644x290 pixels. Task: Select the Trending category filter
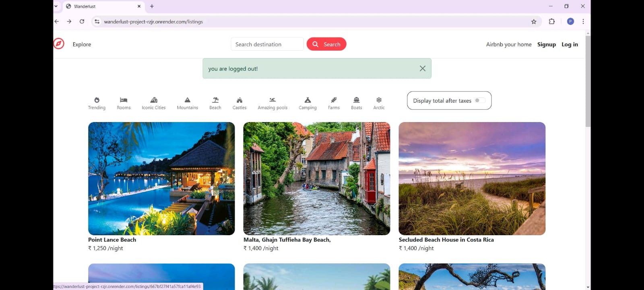pyautogui.click(x=97, y=104)
